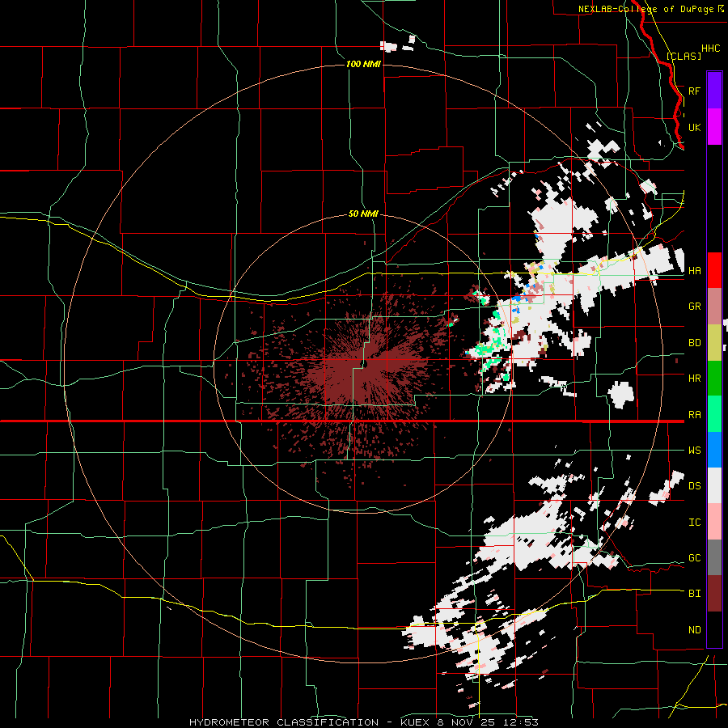The image size is (728, 728).
Task: Click the UK magenta legend swatch
Action: [x=714, y=127]
